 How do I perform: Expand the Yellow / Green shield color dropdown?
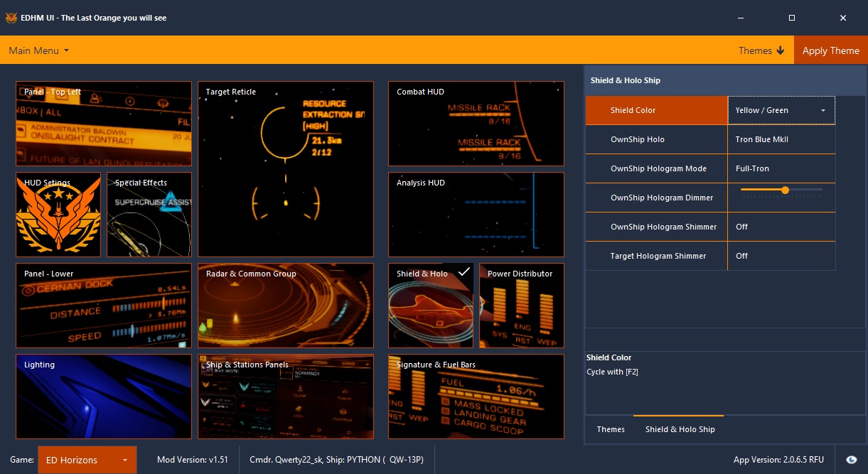[x=781, y=110]
